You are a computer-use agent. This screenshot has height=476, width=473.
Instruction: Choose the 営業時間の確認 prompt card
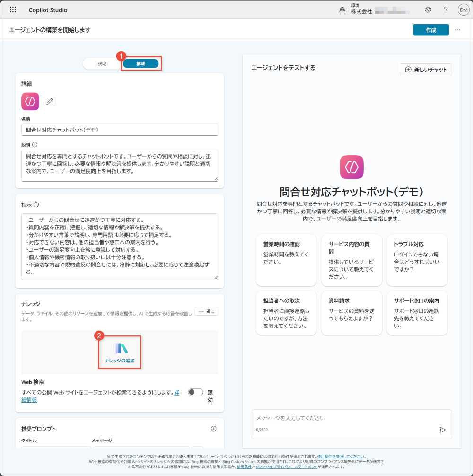coord(286,260)
